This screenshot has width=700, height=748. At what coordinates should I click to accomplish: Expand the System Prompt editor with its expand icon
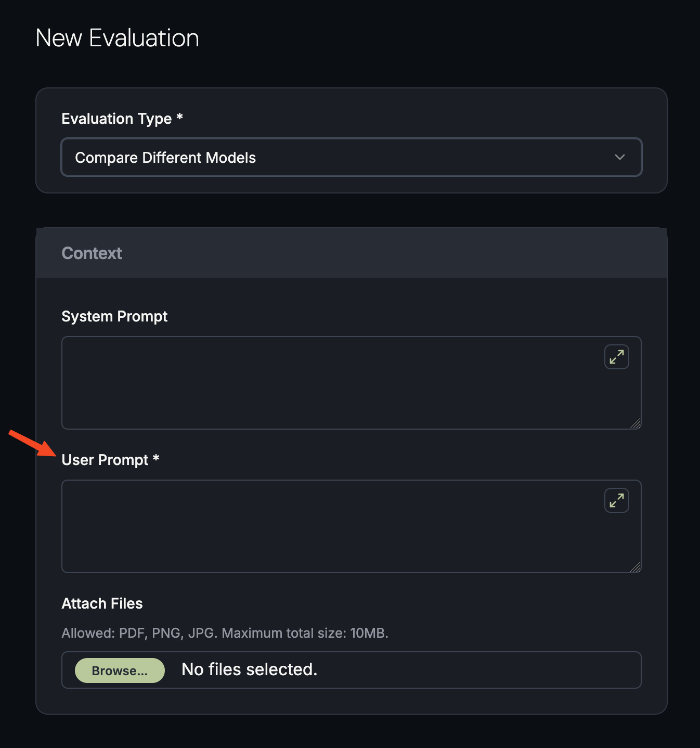pyautogui.click(x=616, y=357)
